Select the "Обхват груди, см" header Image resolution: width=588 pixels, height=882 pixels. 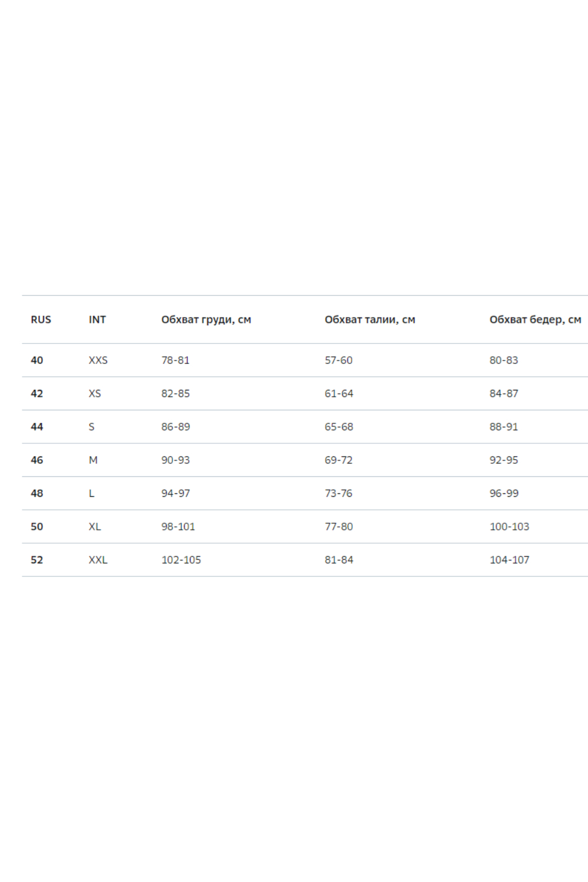click(x=206, y=320)
